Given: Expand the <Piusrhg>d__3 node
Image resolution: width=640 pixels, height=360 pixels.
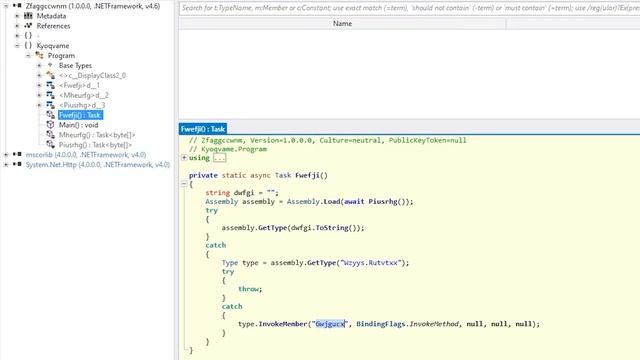Looking at the screenshot, I should [x=39, y=105].
